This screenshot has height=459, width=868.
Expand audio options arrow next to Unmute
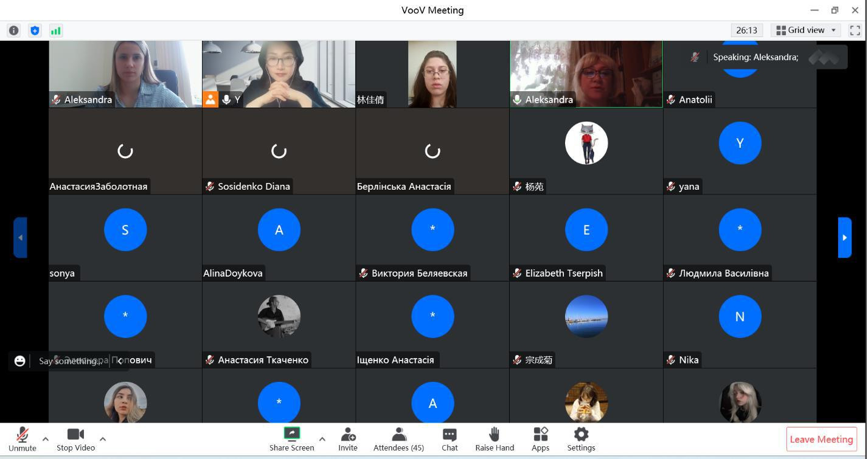46,439
